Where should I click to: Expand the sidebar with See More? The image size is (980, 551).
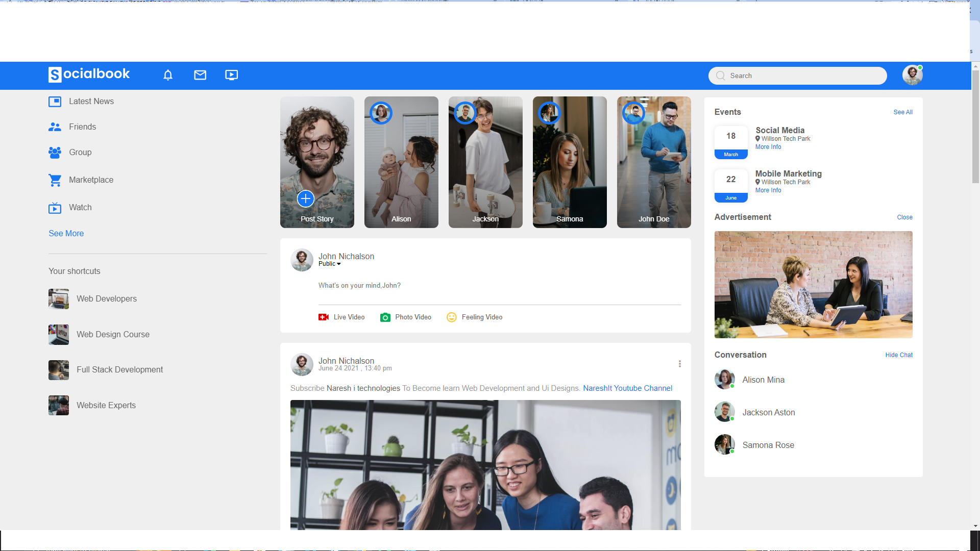coord(66,233)
